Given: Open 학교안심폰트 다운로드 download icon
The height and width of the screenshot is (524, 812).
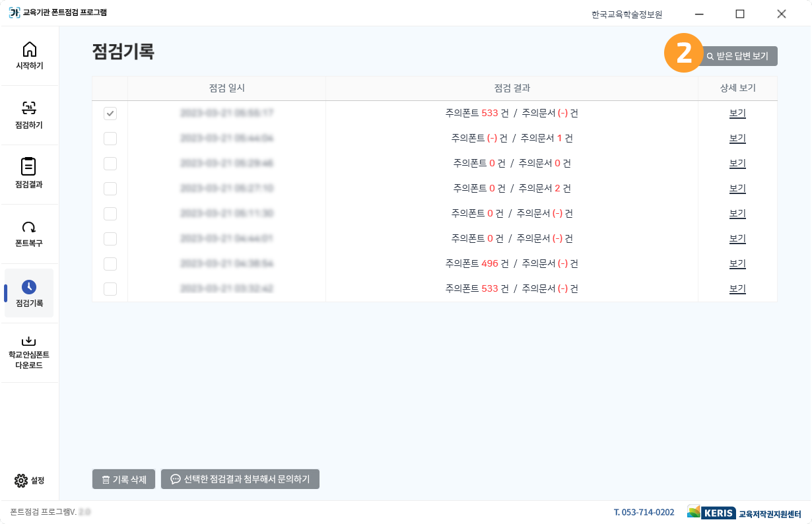Looking at the screenshot, I should (x=29, y=341).
